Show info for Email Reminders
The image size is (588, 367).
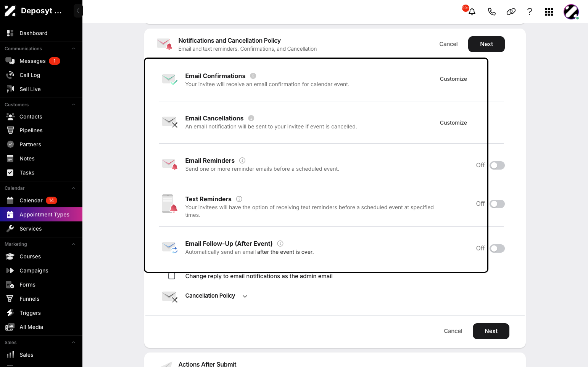[242, 160]
